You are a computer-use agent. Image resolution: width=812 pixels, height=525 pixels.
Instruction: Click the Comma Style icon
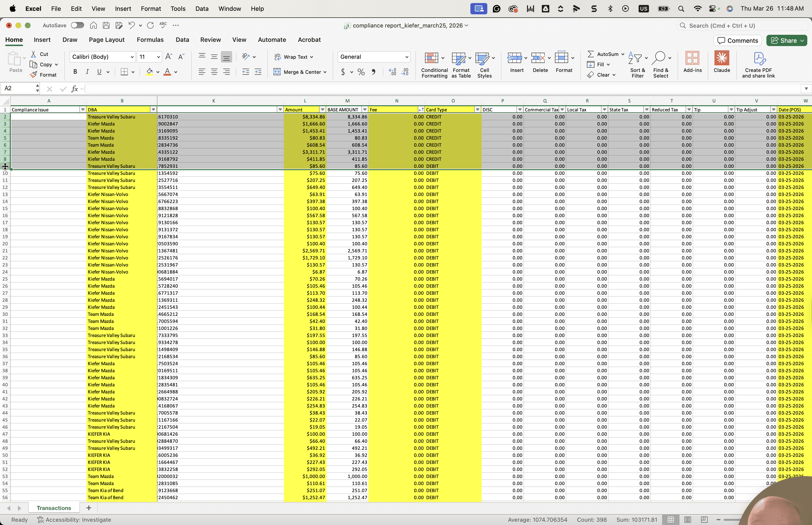tap(374, 72)
